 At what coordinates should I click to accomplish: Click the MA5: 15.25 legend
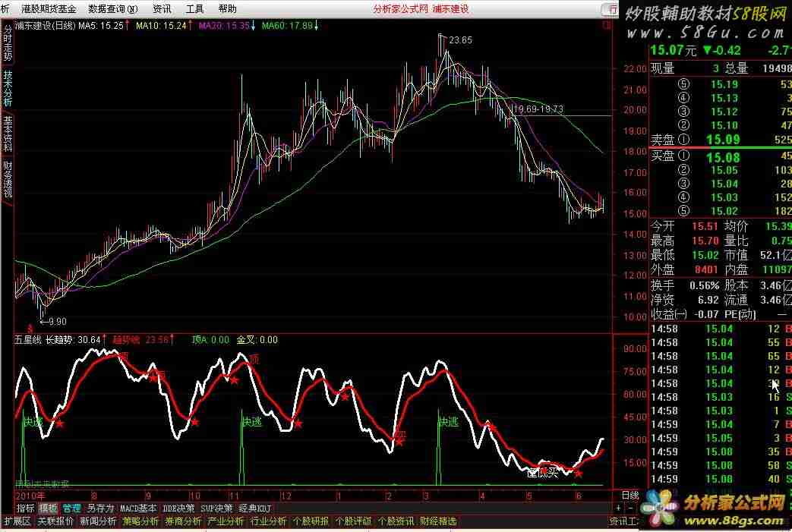101,25
